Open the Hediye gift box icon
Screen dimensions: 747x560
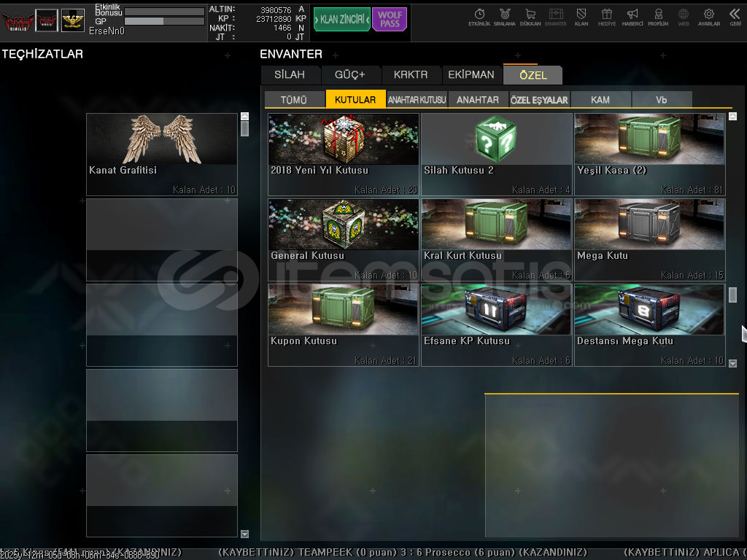tap(606, 16)
